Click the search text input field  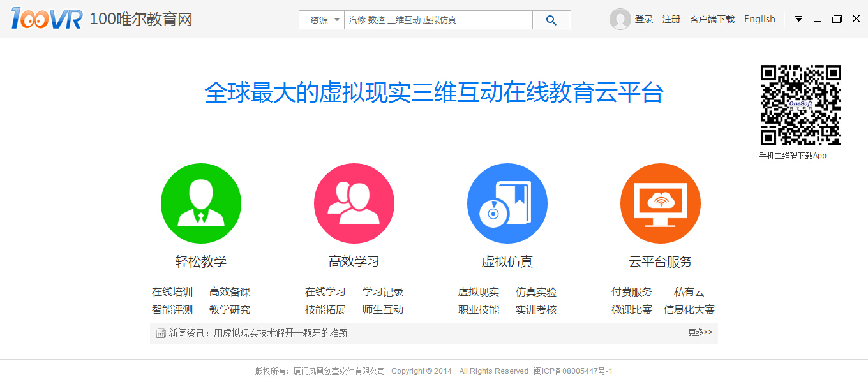(x=438, y=20)
